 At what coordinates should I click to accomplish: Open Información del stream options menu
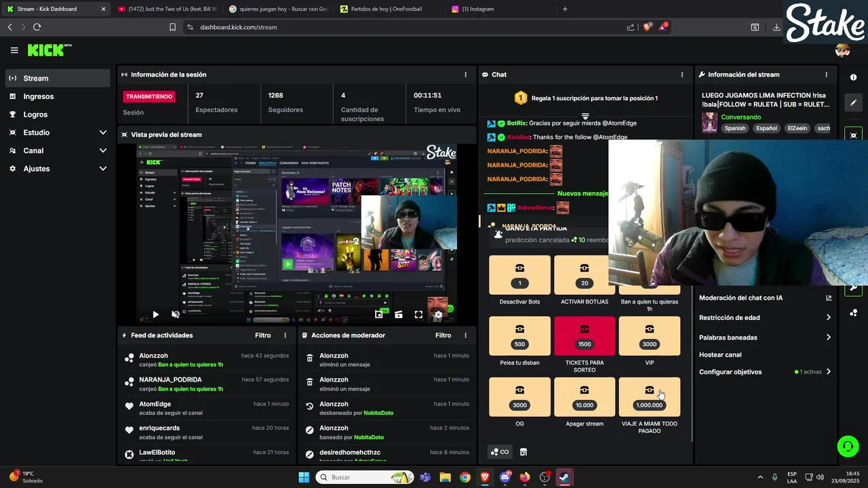click(826, 75)
